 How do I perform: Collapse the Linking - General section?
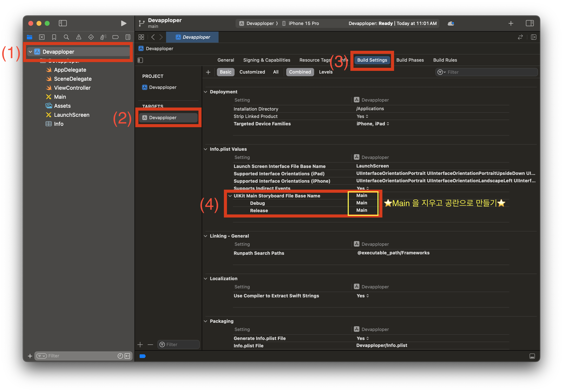(205, 236)
